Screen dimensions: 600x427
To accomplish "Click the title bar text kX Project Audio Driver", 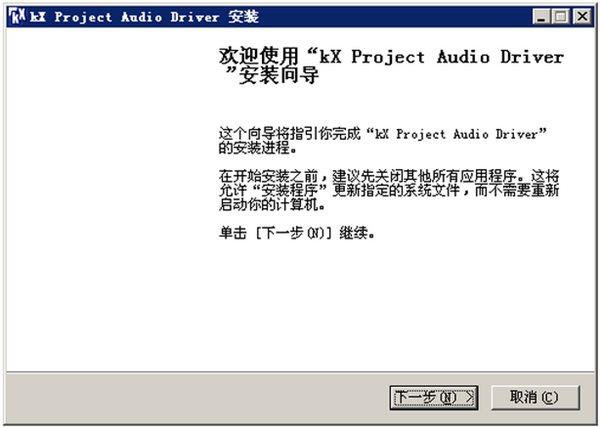I will coord(125,17).
